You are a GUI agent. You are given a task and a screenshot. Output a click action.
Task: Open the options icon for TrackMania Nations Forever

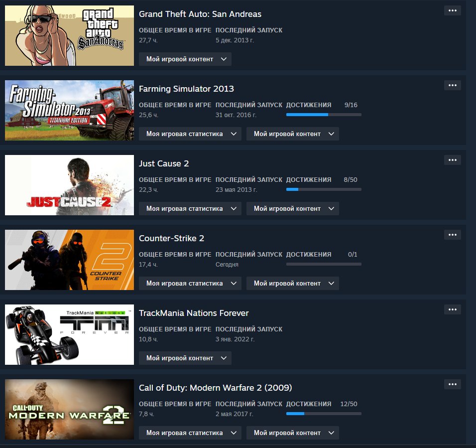[452, 309]
